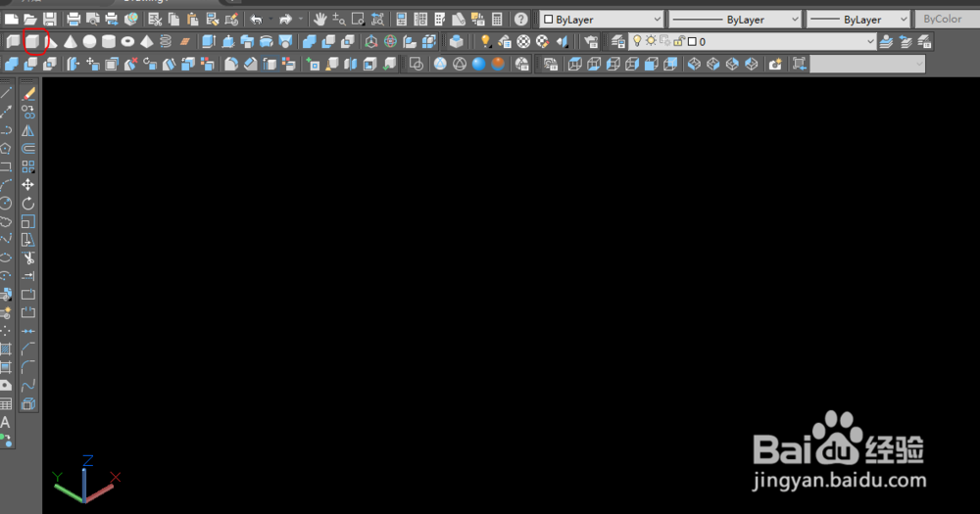Click the Plot printer icon
980x514 pixels.
pyautogui.click(x=73, y=20)
